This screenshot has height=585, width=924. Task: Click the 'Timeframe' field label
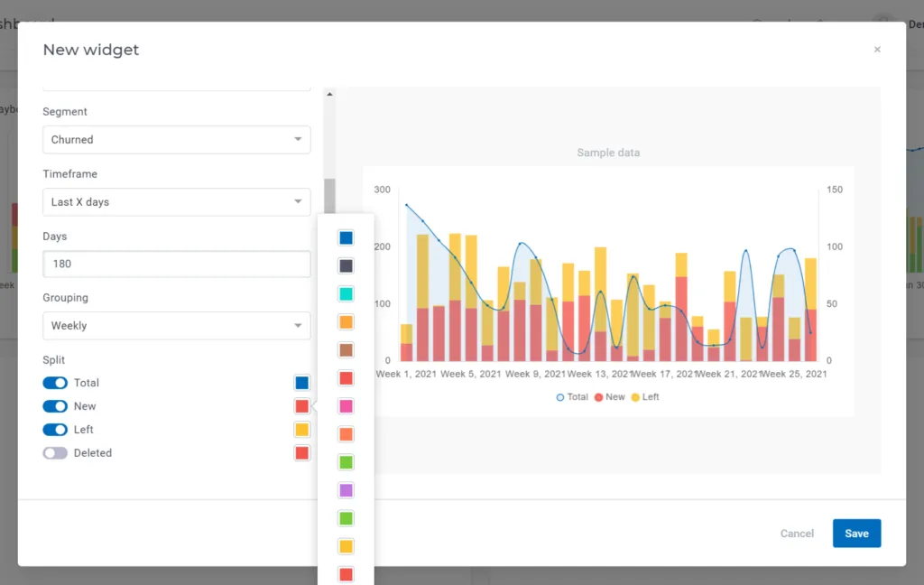click(69, 174)
